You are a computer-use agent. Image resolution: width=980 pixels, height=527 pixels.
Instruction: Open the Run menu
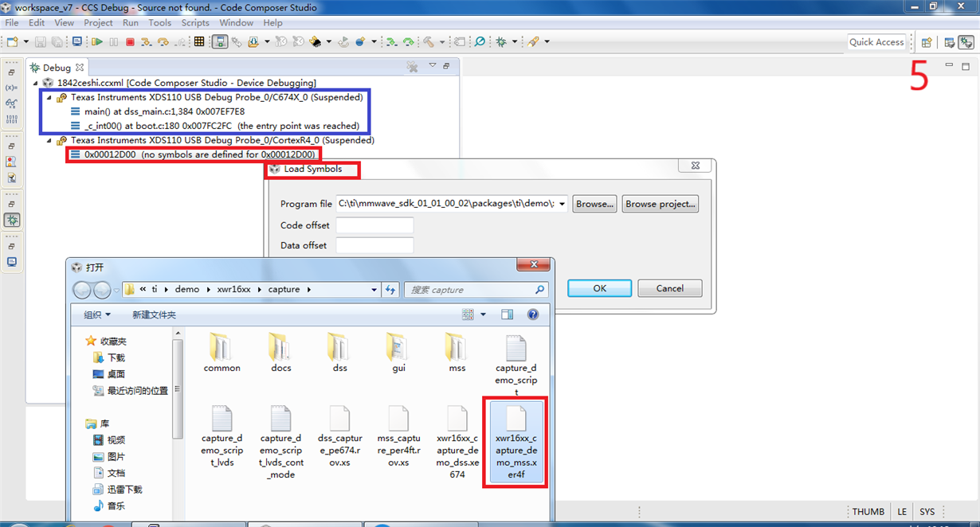click(131, 23)
